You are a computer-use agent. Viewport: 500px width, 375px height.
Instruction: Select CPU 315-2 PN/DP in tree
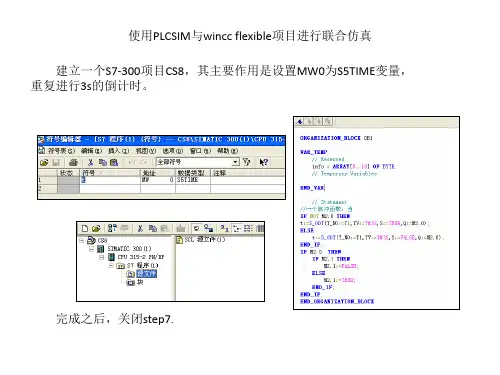(136, 257)
